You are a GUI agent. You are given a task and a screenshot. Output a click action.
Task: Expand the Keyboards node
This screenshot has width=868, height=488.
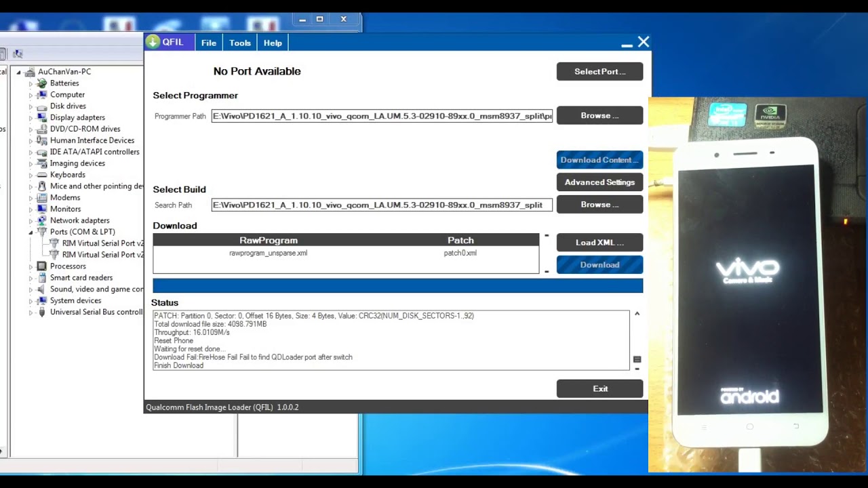pos(31,175)
